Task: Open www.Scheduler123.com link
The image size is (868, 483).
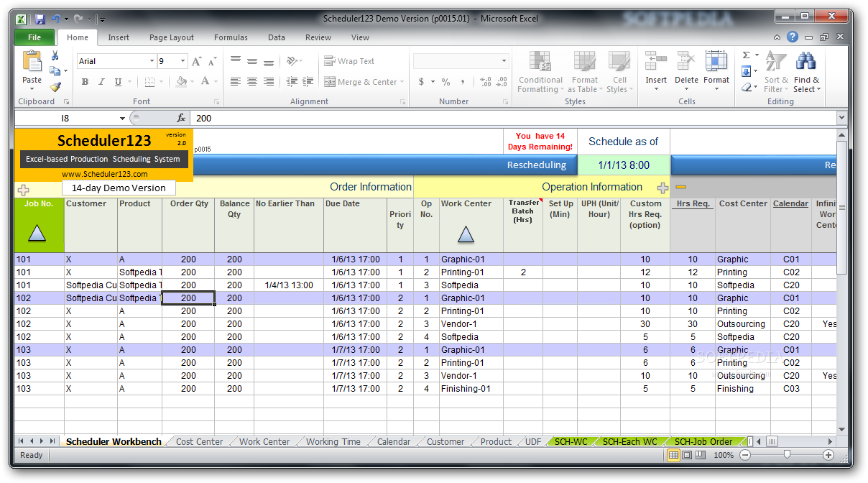Action: (105, 174)
